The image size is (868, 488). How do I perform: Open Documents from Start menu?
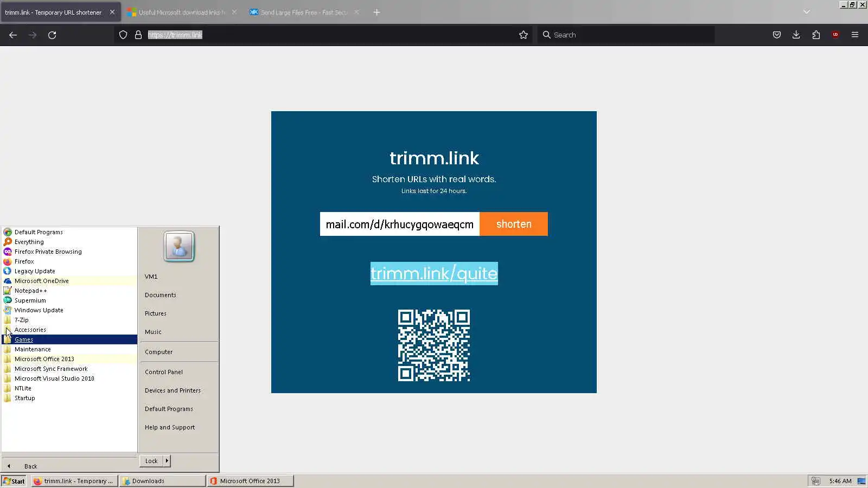[178, 295]
